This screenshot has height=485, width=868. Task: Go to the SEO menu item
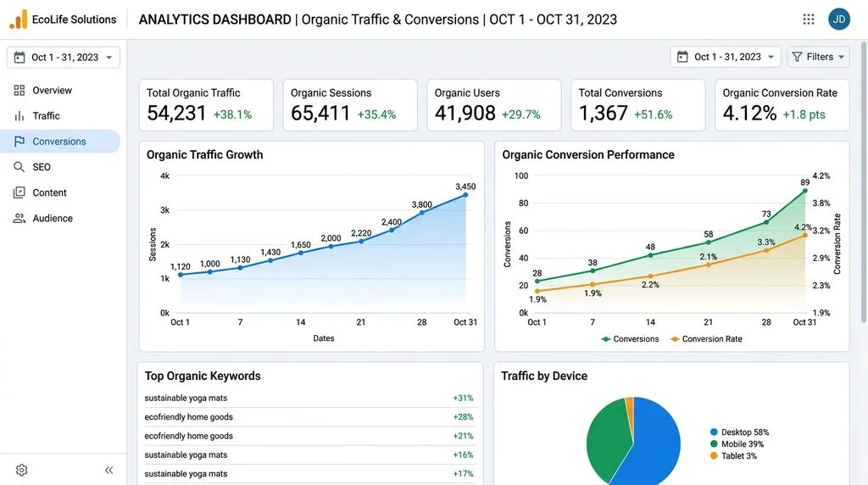(60, 167)
